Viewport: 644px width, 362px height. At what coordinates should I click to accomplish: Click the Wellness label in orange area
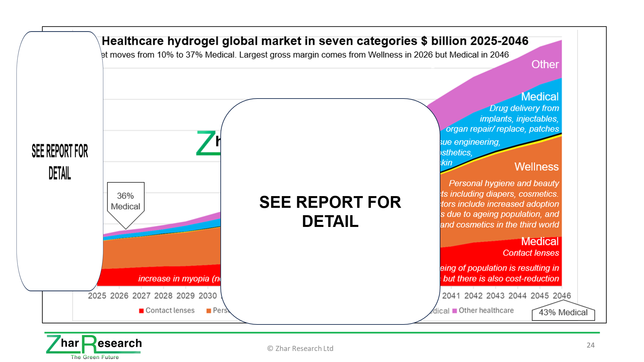pyautogui.click(x=536, y=167)
